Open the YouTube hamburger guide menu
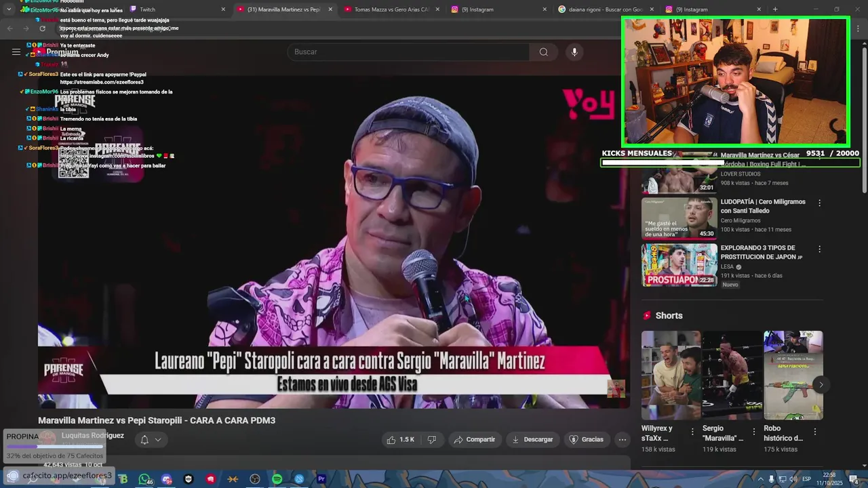868x488 pixels. [x=16, y=52]
